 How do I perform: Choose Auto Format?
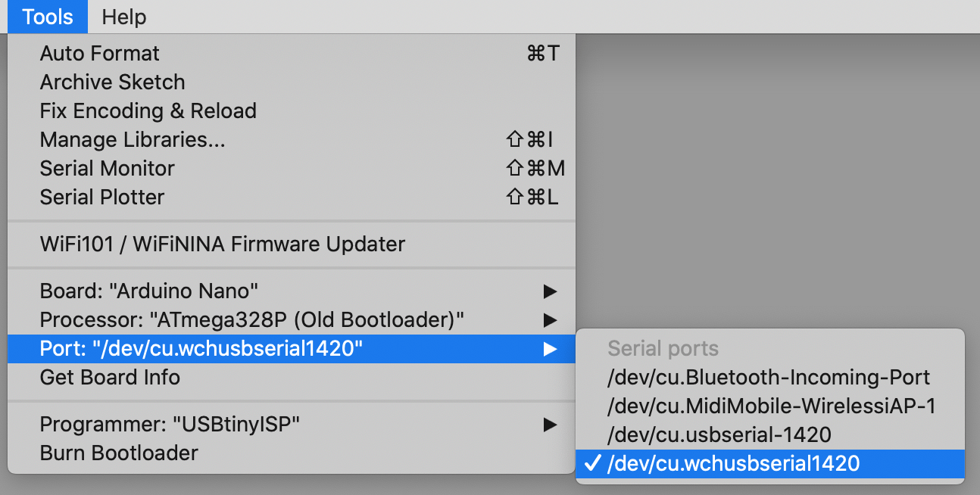click(292, 54)
